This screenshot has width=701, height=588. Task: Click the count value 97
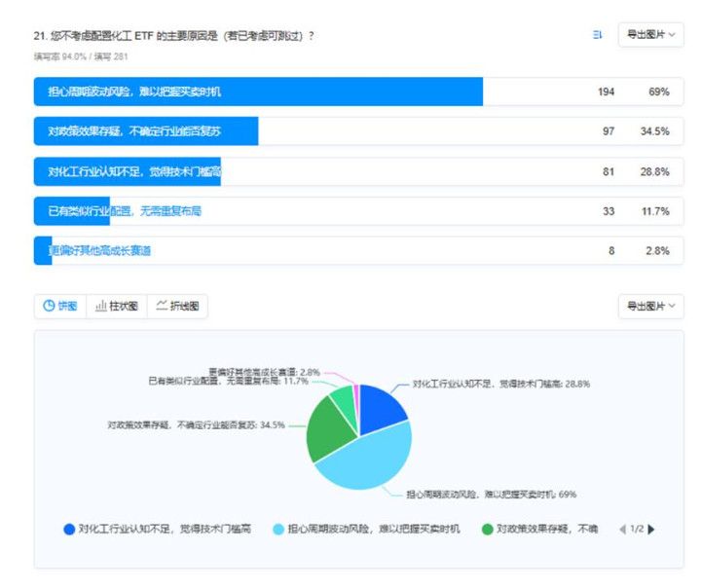coord(609,131)
